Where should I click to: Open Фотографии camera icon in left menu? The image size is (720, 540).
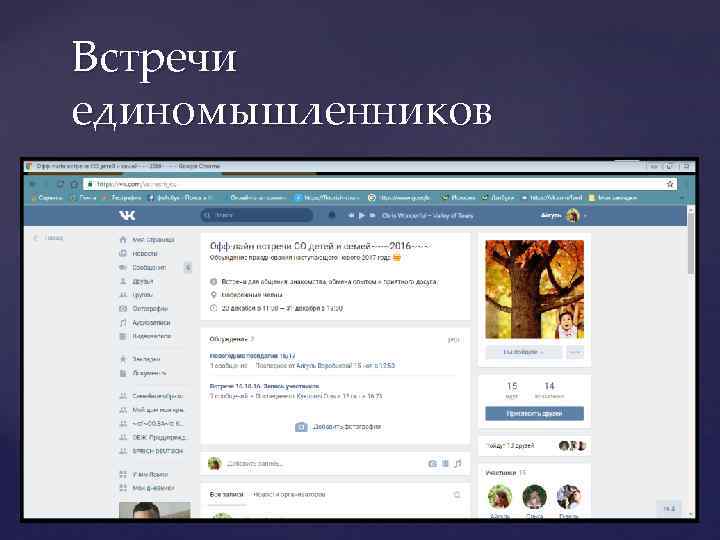(123, 309)
